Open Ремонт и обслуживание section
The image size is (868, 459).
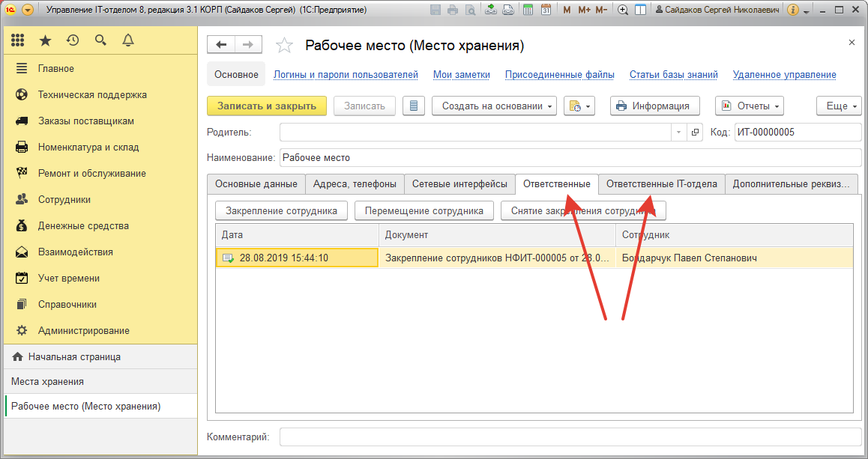point(100,173)
